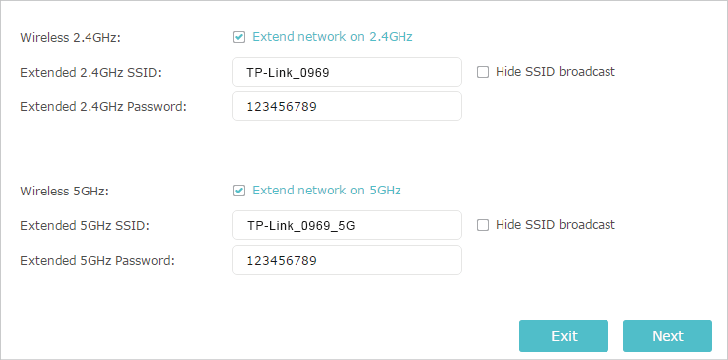The image size is (728, 360).
Task: Click "Hide SSID broadcast" text beside 5GHz SSID
Action: click(555, 225)
